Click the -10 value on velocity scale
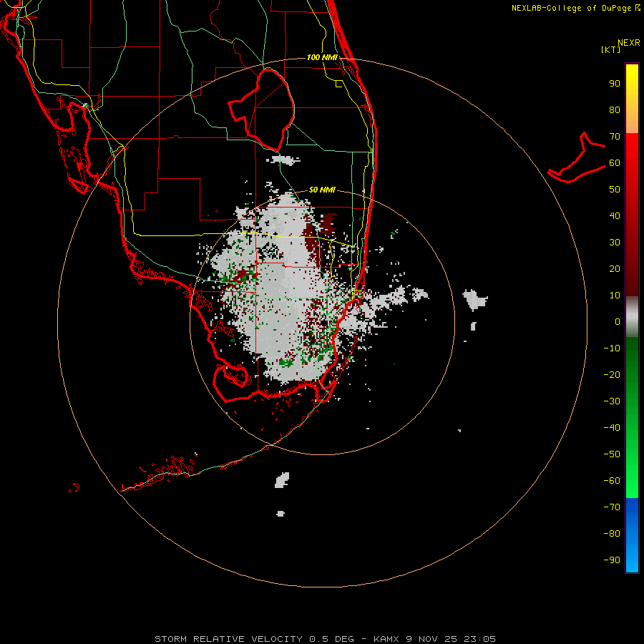The width and height of the screenshot is (644, 644). (x=612, y=348)
